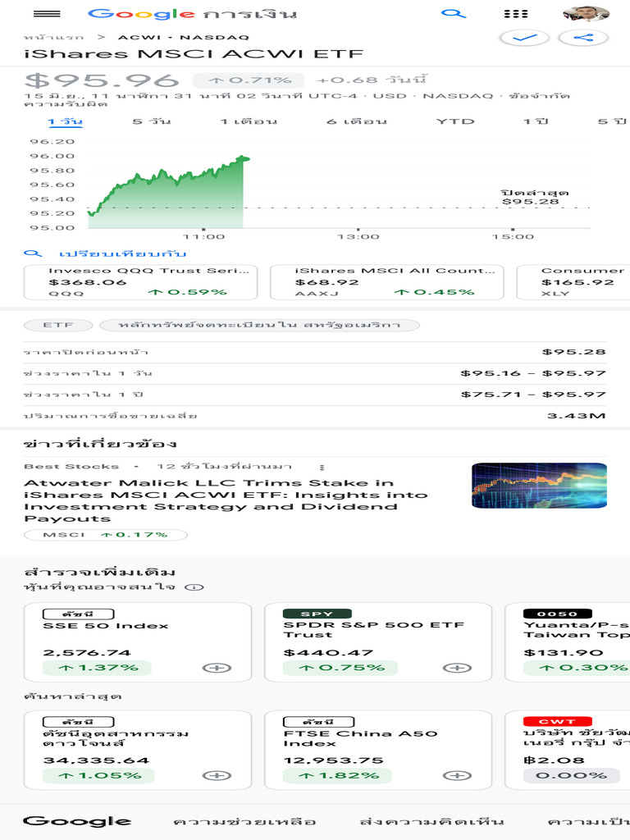
Task: Click the $95.96 price text
Action: pyautogui.click(x=103, y=80)
